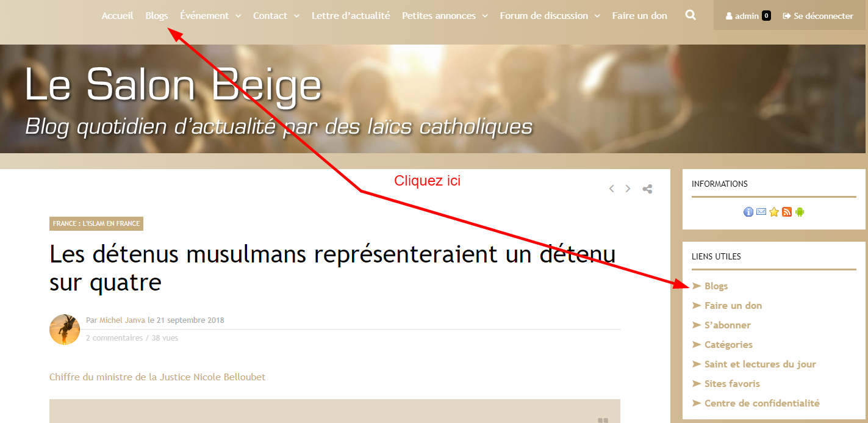The width and height of the screenshot is (868, 423).
Task: Click the Se déconnecter logout link
Action: click(818, 16)
